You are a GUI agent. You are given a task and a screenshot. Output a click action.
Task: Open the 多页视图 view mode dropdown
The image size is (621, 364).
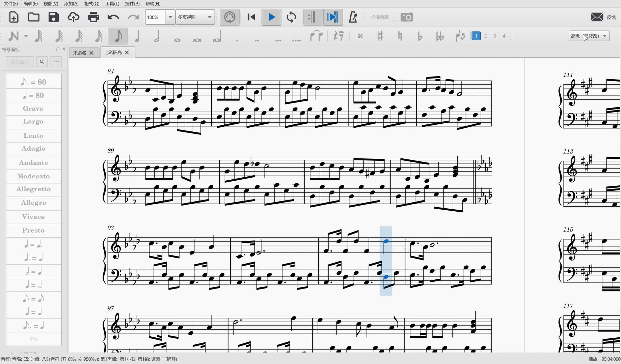pos(195,17)
